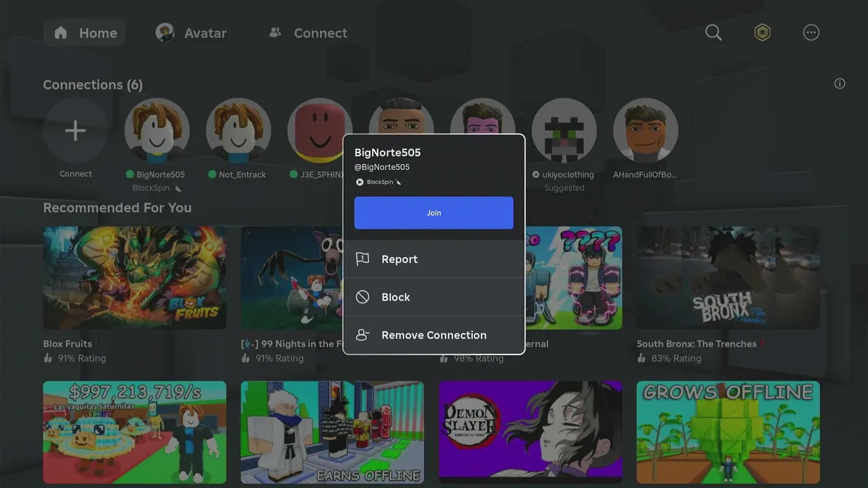Open ukiyoclothing's cat avatar
Viewport: 868px width, 488px height.
coord(564,131)
